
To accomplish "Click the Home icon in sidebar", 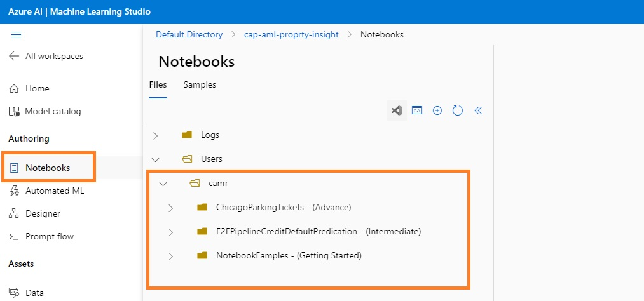I will coord(14,89).
